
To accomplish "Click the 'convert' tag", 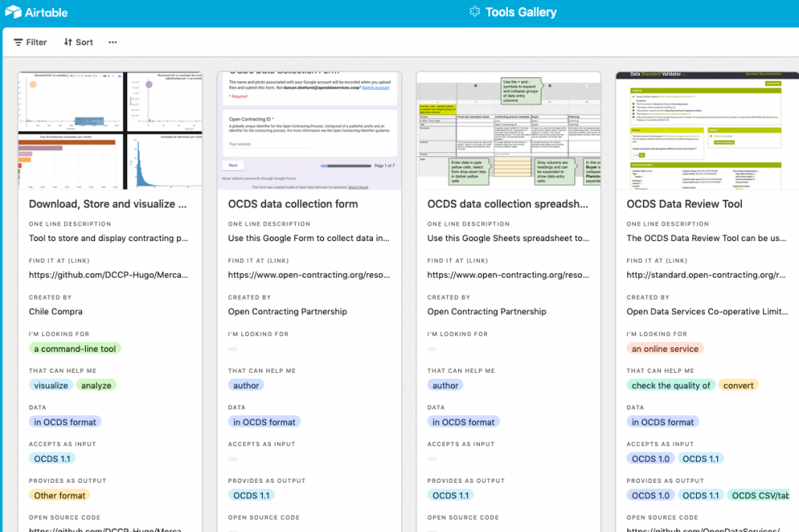I will pyautogui.click(x=738, y=385).
